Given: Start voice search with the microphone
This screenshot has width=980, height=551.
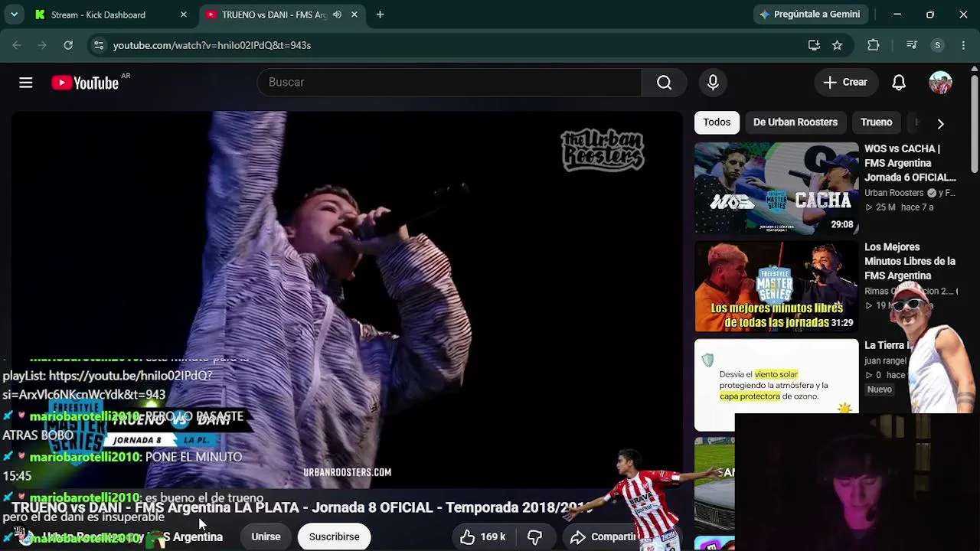Looking at the screenshot, I should [x=713, y=83].
